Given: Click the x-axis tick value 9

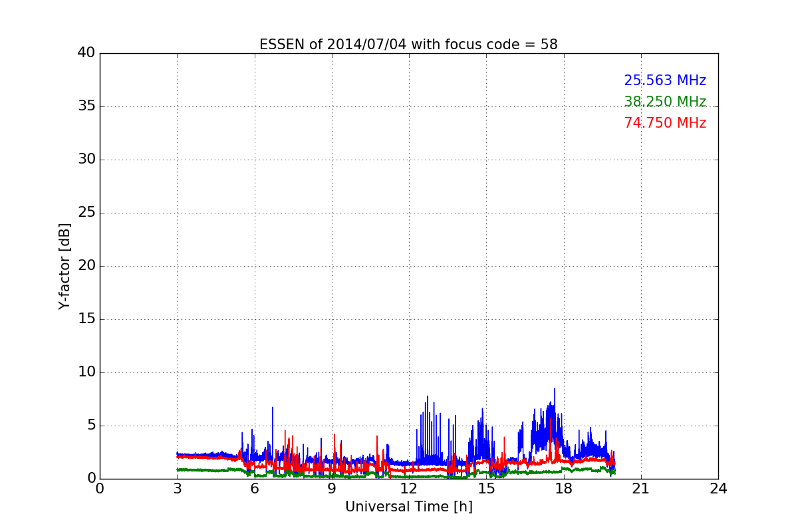Looking at the screenshot, I should (x=332, y=489).
